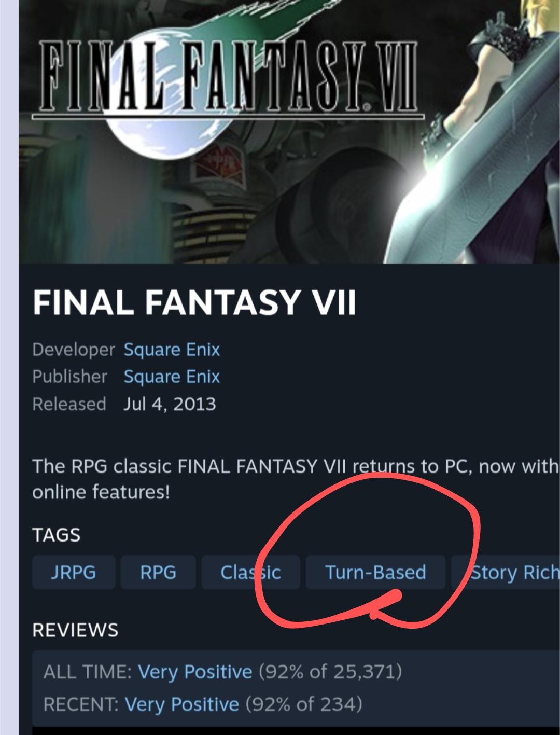Click the Developer label
The width and height of the screenshot is (560, 735).
pyautogui.click(x=74, y=350)
